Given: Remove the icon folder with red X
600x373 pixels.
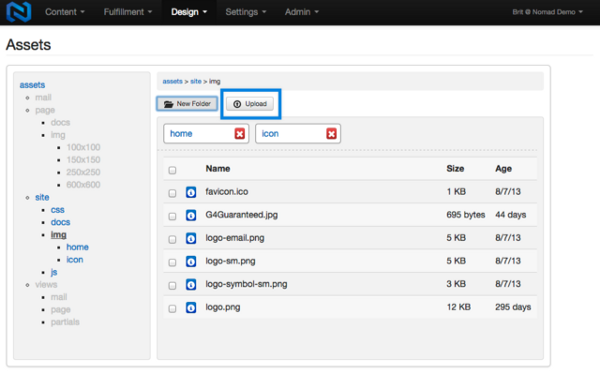Looking at the screenshot, I should pos(331,134).
